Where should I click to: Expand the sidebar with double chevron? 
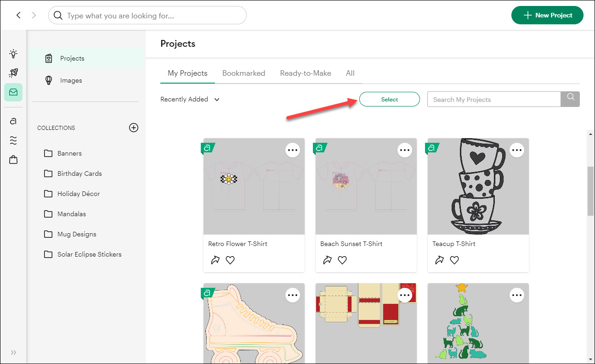13,353
